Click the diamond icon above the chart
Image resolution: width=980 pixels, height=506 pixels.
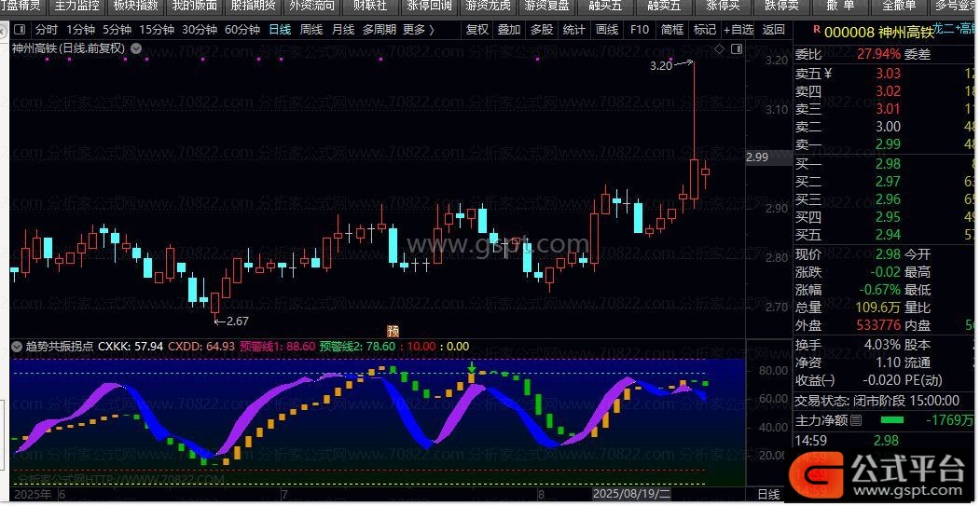(718, 48)
